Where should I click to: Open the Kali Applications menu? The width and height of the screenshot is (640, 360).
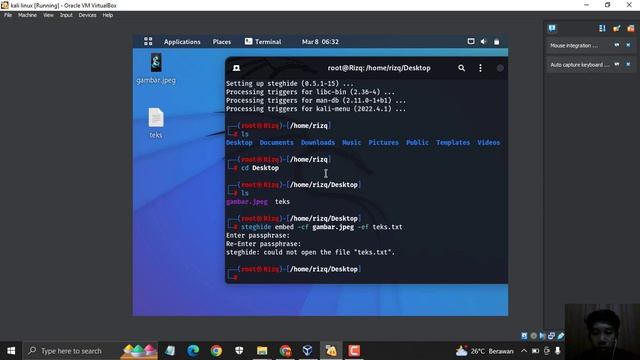182,42
